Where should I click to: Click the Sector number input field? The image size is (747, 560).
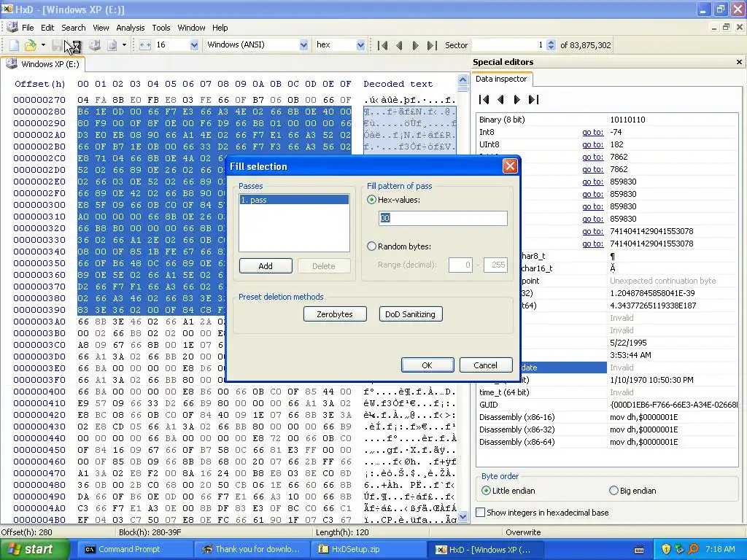[x=508, y=44]
